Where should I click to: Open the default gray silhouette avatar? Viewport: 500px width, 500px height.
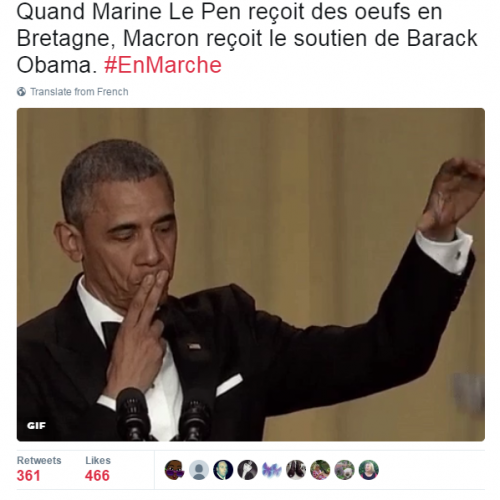click(x=199, y=470)
